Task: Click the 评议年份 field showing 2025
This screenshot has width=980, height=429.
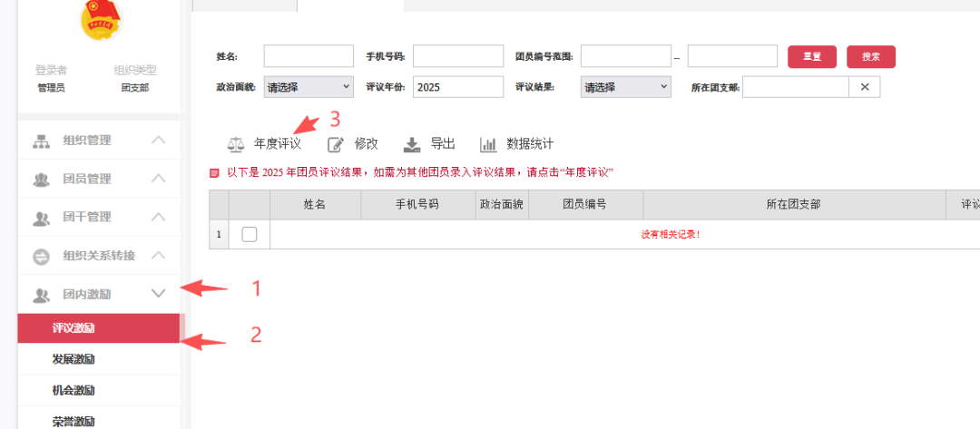Action: click(457, 87)
